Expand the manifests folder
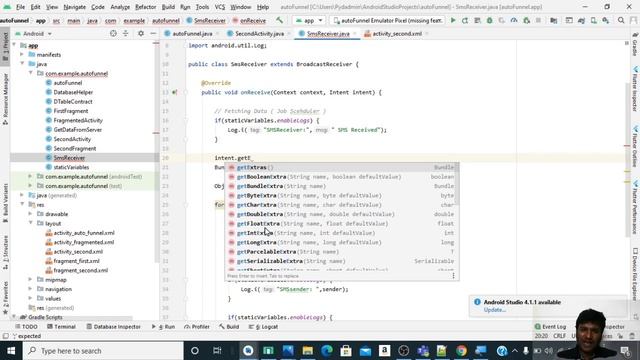640x360 pixels. click(22, 54)
